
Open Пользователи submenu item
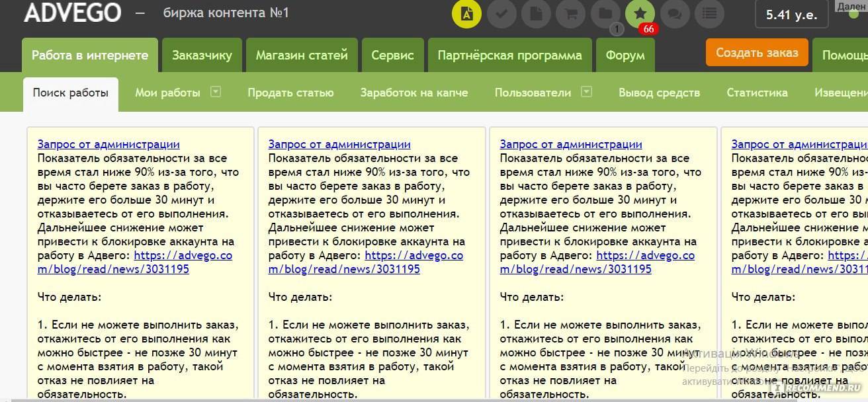tap(533, 93)
